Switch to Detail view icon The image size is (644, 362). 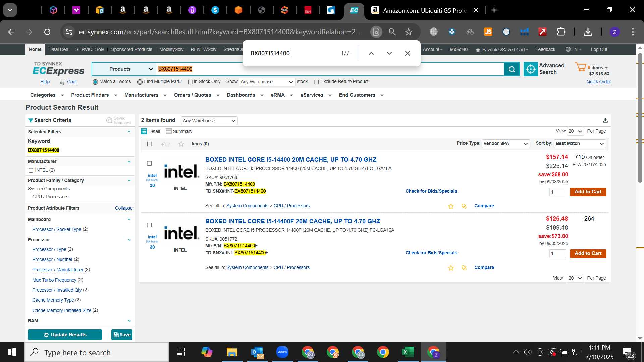coord(144,131)
